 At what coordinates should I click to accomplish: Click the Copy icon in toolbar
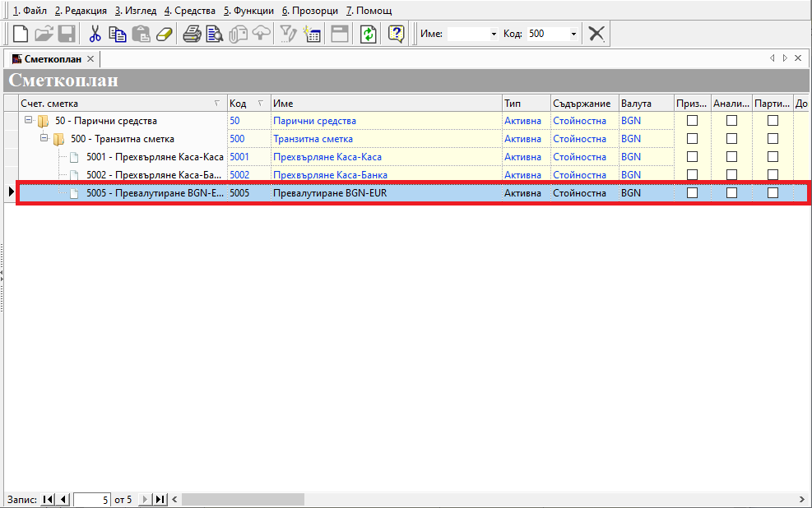pyautogui.click(x=118, y=34)
